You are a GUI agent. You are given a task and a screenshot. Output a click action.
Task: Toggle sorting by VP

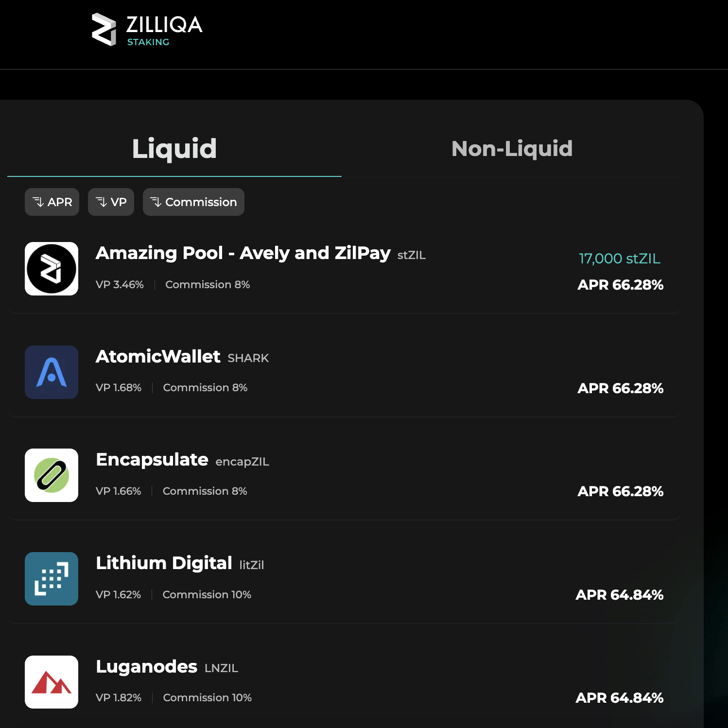click(x=111, y=202)
